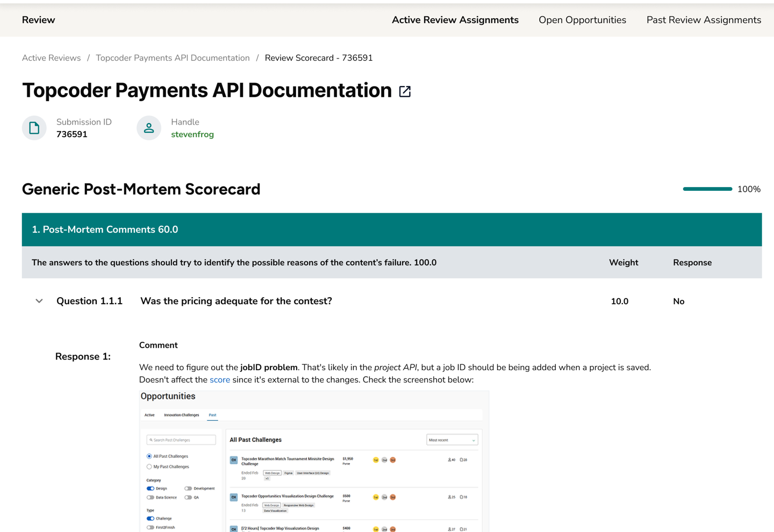Viewport: 774px width, 532px height.
Task: Click the Submission ID value 736591
Action: click(x=72, y=134)
